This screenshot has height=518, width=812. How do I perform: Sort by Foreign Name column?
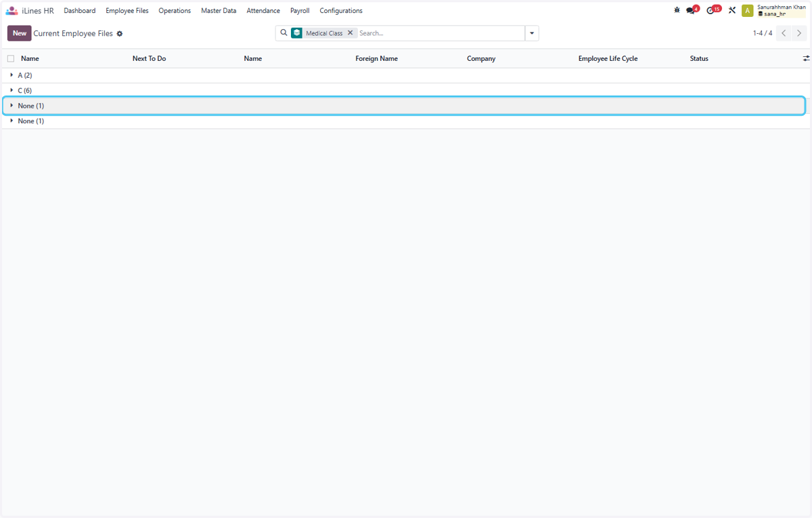(376, 59)
